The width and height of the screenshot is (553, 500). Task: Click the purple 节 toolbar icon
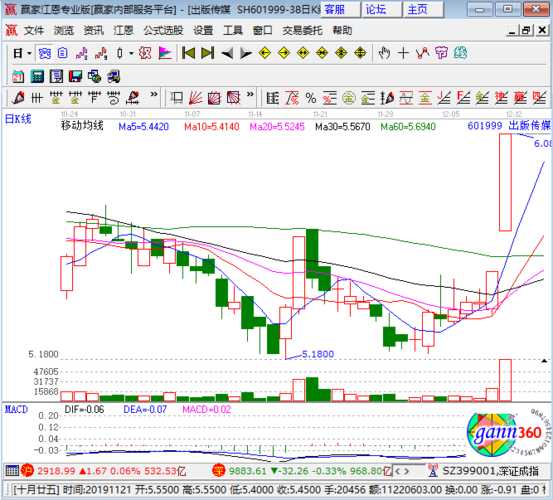[x=441, y=54]
